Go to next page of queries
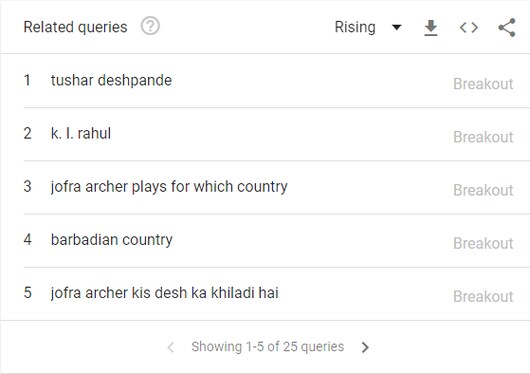 click(365, 347)
